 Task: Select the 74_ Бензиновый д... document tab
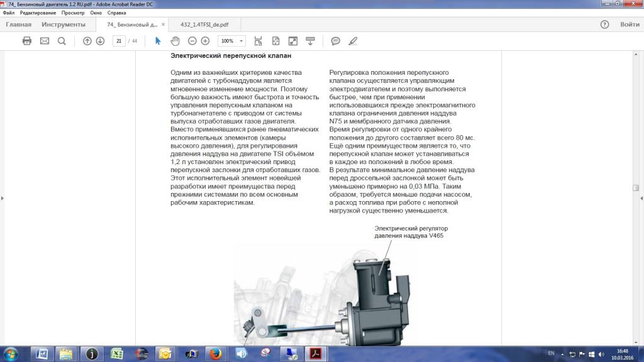[x=132, y=25]
